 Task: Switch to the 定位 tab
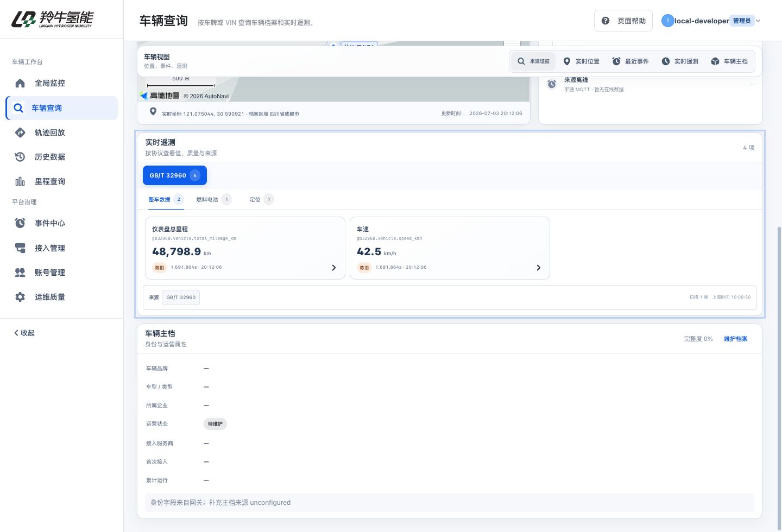pos(261,199)
